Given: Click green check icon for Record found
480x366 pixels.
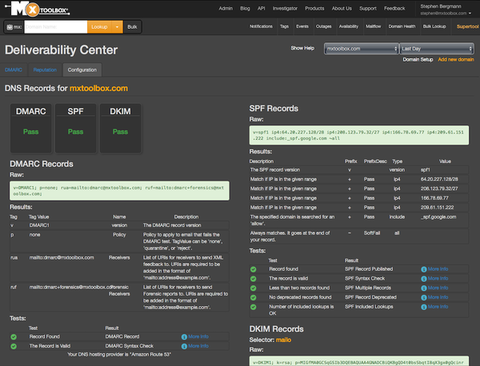Looking at the screenshot, I should tap(253, 269).
